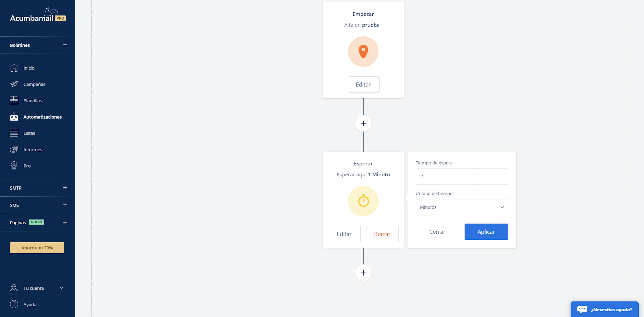
Task: Expand the SMS section
Action: click(x=65, y=205)
